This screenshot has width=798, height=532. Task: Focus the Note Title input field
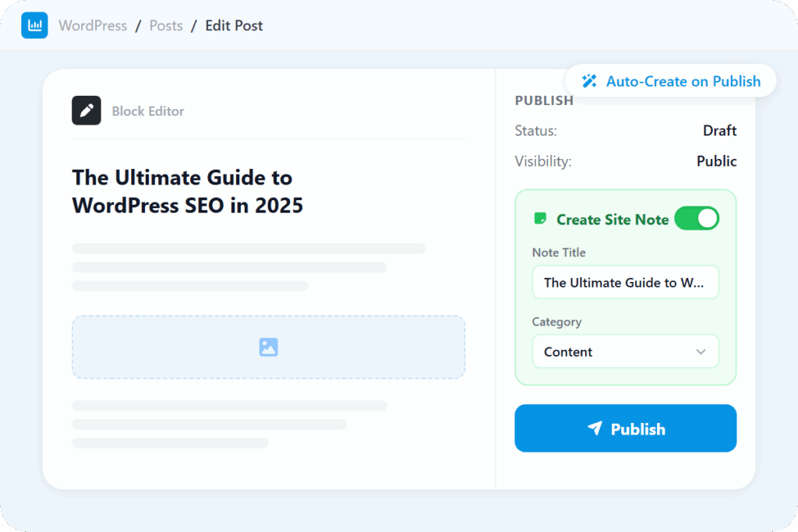[625, 283]
